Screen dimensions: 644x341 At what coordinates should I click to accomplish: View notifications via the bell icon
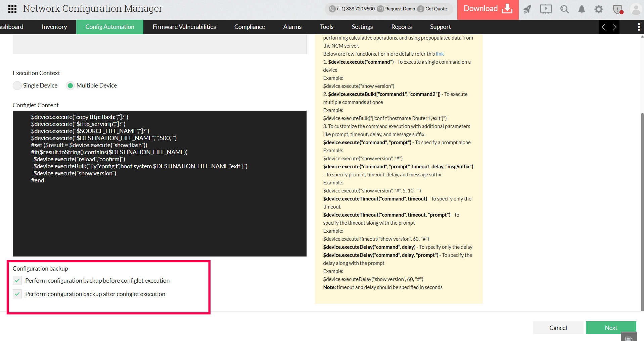(x=582, y=9)
